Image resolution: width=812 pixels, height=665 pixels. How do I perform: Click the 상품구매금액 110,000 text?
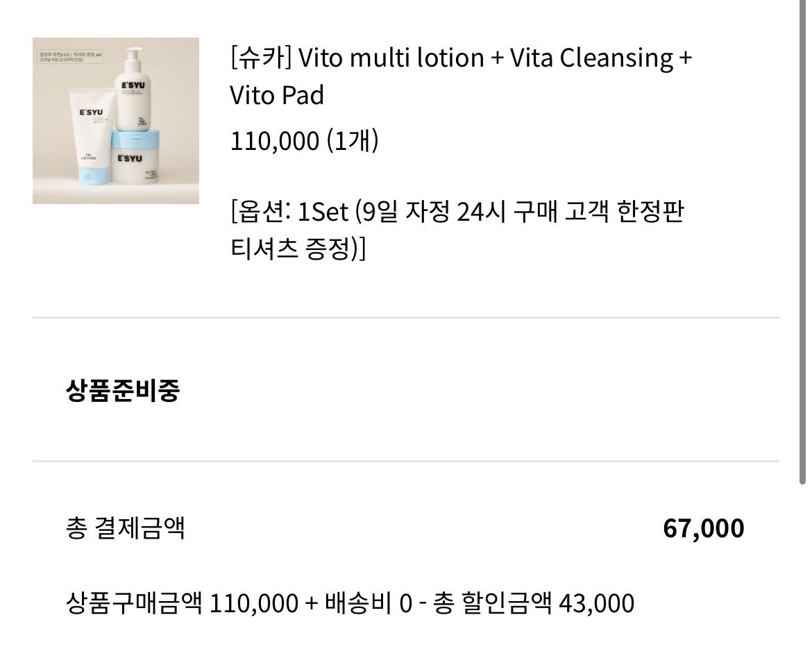(x=182, y=603)
